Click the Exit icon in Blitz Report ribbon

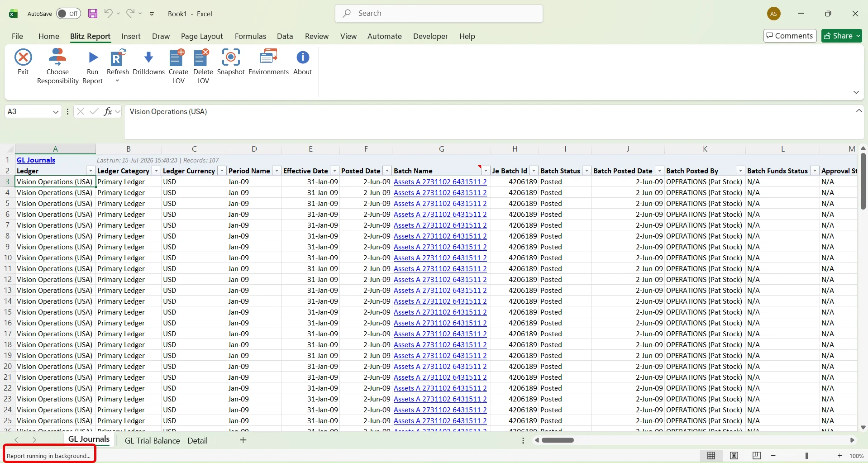click(23, 57)
